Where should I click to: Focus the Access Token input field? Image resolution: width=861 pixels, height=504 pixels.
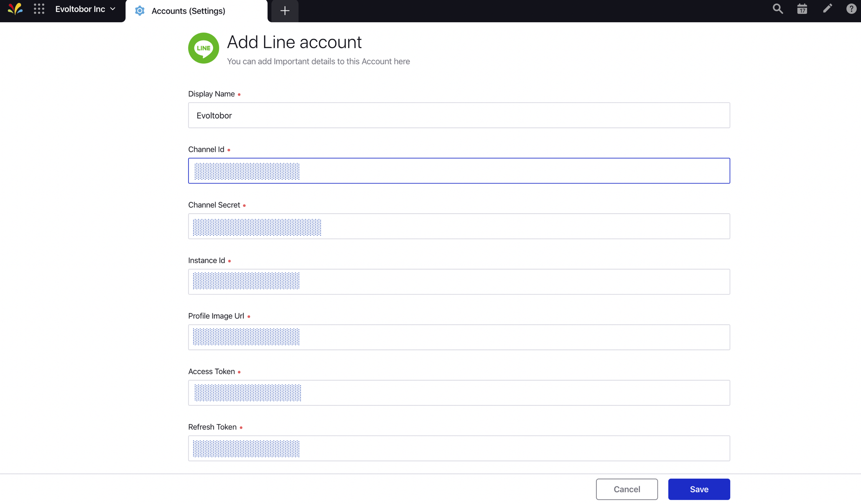(x=459, y=393)
